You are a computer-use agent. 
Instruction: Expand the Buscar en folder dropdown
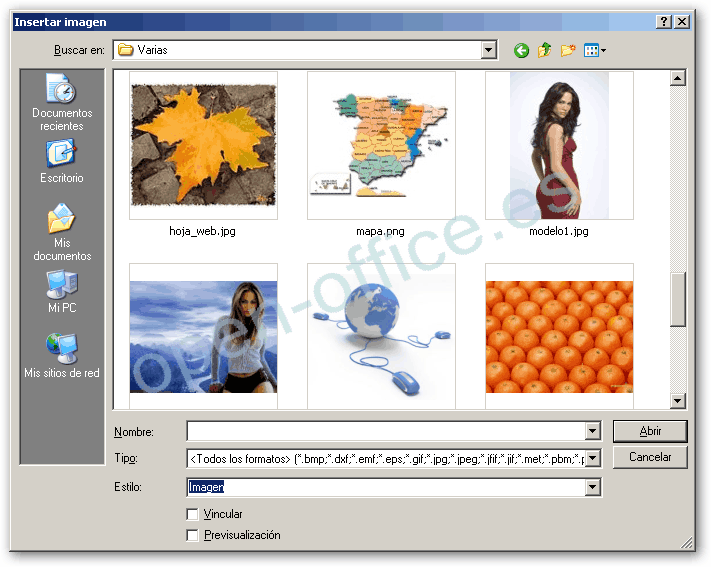point(488,50)
